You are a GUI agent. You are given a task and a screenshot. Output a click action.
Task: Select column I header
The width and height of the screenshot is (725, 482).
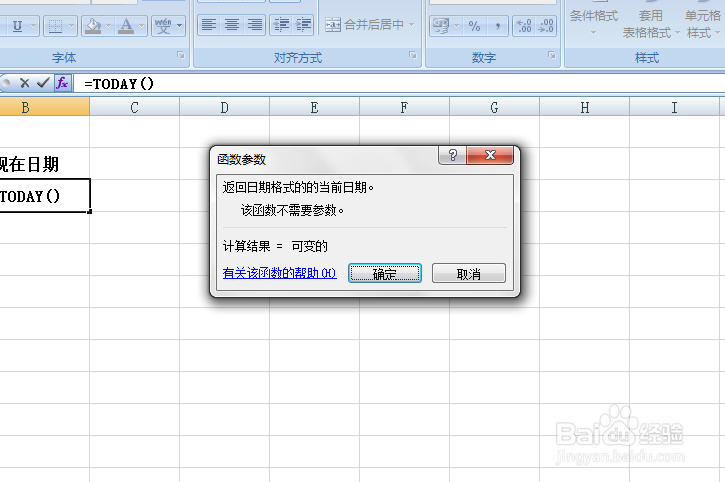click(674, 107)
